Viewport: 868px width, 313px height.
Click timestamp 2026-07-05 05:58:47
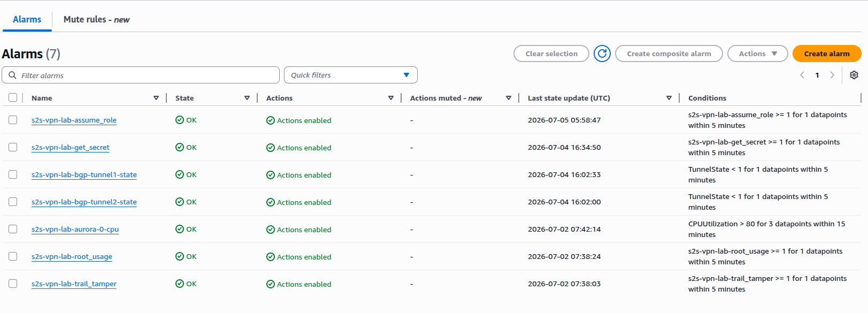pyautogui.click(x=564, y=120)
